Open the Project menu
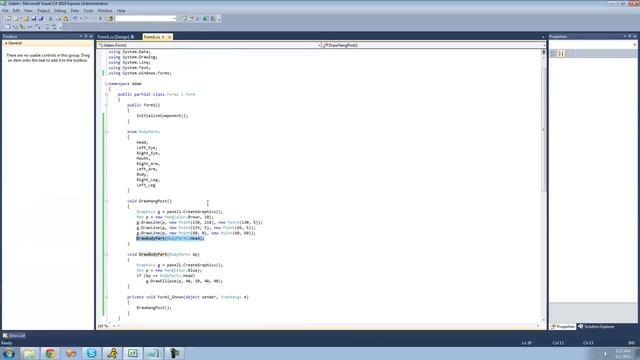Screen dimensions: 640x360 click(x=43, y=11)
